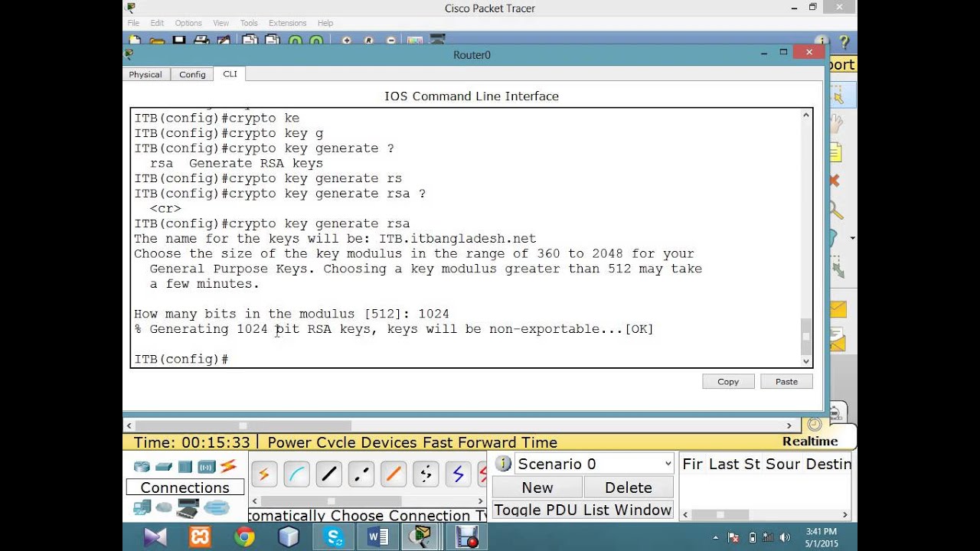The image size is (980, 551).
Task: Open the Edit menu
Action: (157, 23)
